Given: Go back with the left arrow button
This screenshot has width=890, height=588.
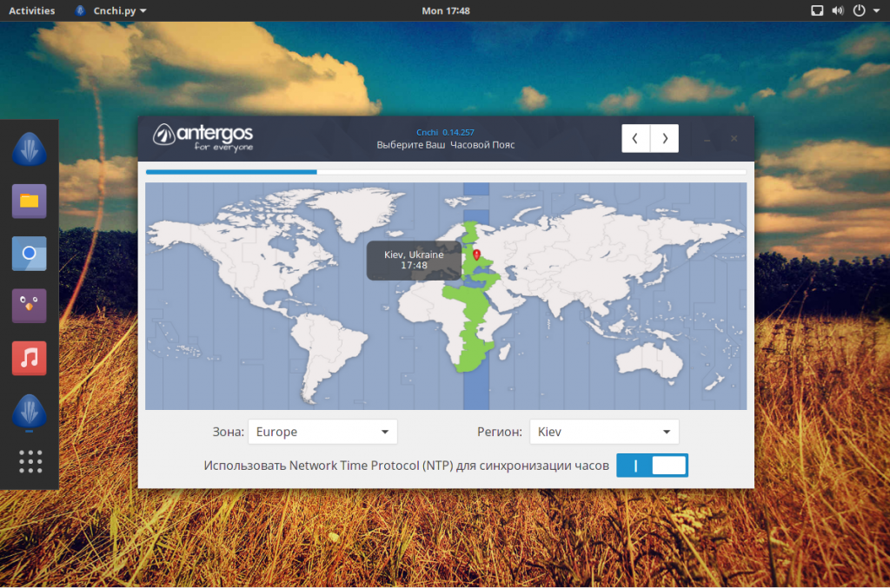Looking at the screenshot, I should tap(635, 138).
